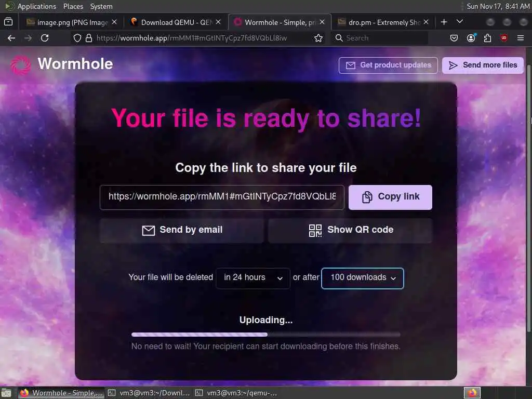The image size is (532, 399).
Task: Click the Wormhole title text link
Action: click(75, 64)
